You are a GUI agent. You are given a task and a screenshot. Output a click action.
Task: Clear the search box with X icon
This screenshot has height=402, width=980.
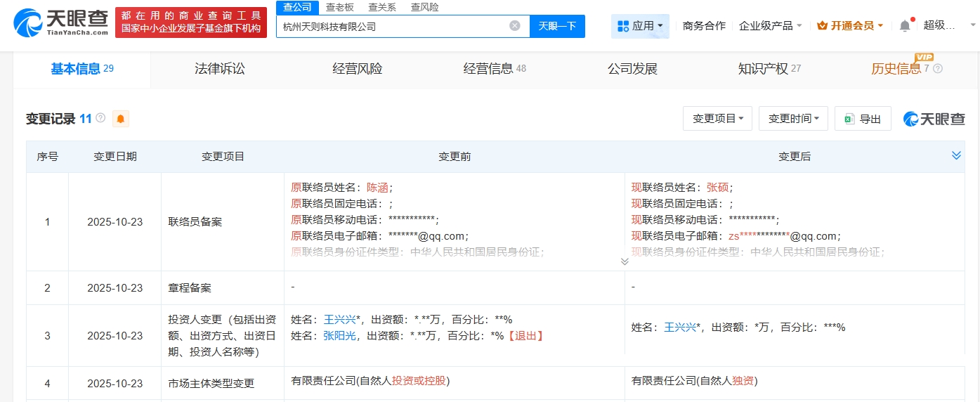point(515,26)
